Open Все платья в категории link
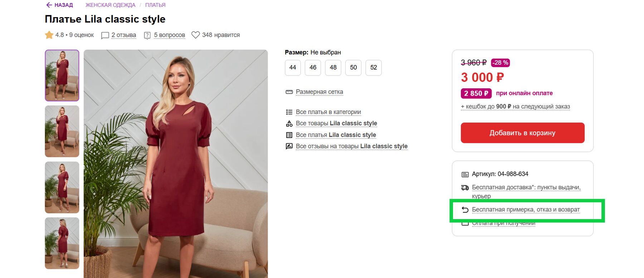This screenshot has height=278, width=644. coord(328,112)
